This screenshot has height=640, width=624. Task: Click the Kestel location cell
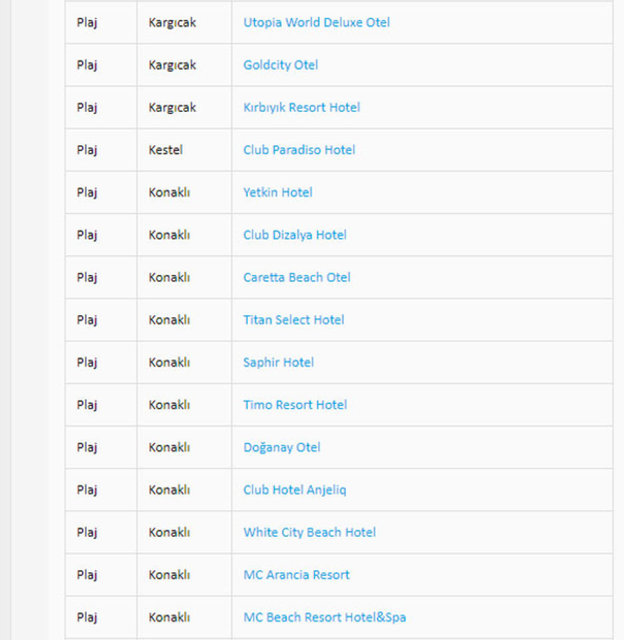tap(166, 150)
